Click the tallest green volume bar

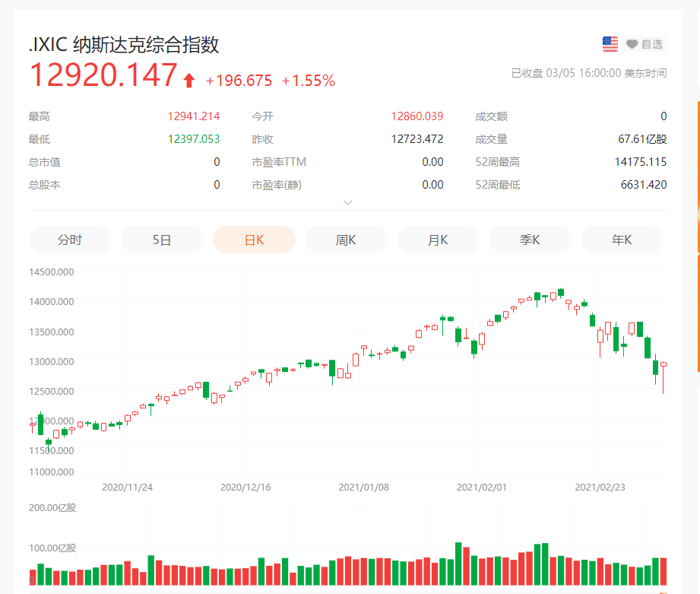tap(458, 564)
